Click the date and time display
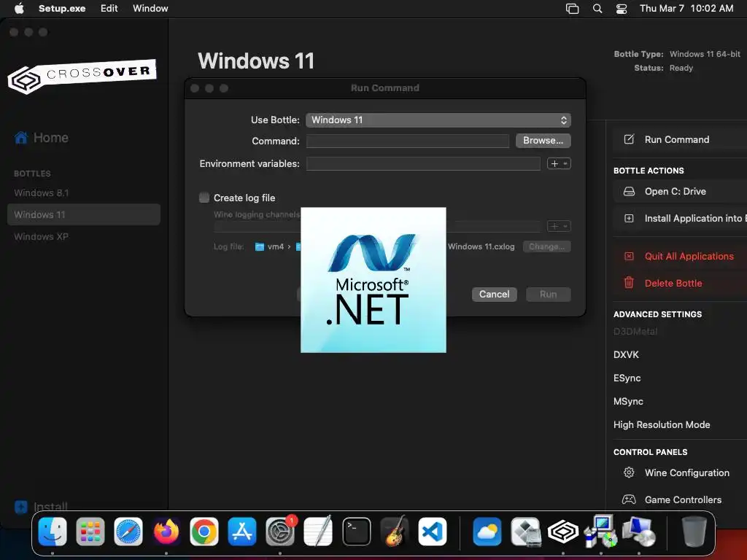 686,8
